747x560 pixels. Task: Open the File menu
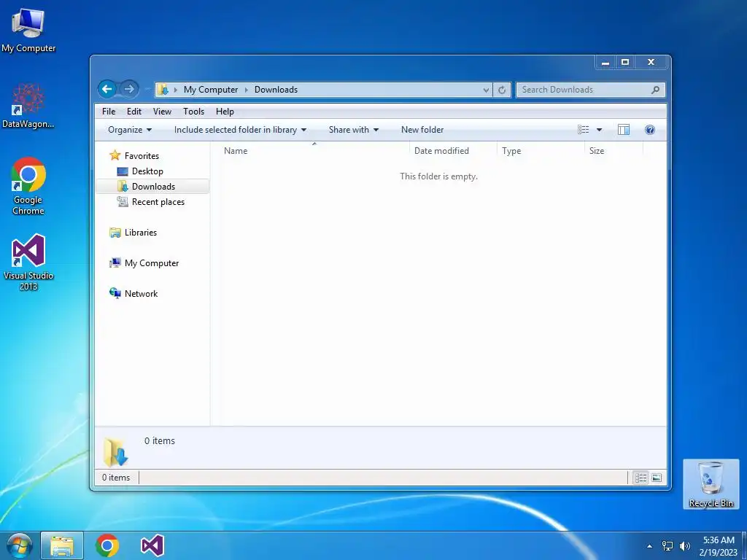click(x=109, y=112)
